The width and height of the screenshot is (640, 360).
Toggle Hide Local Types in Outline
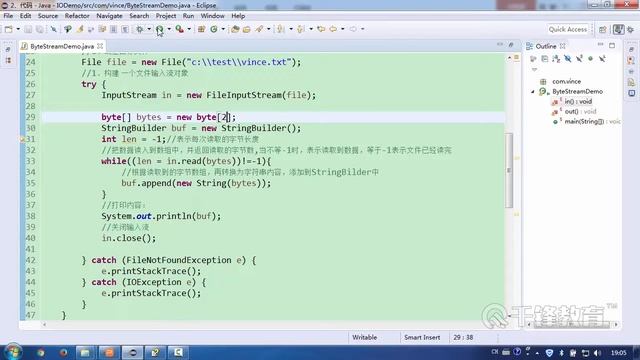click(602, 59)
